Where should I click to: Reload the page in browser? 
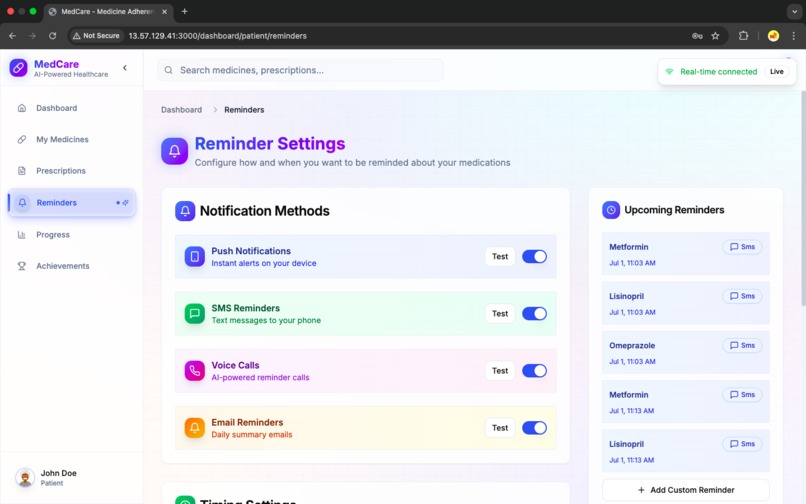pyautogui.click(x=52, y=36)
